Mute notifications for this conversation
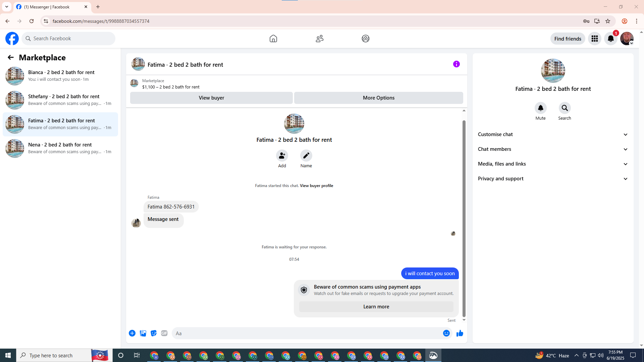Screen dimensions: 644x362 (x=541, y=108)
